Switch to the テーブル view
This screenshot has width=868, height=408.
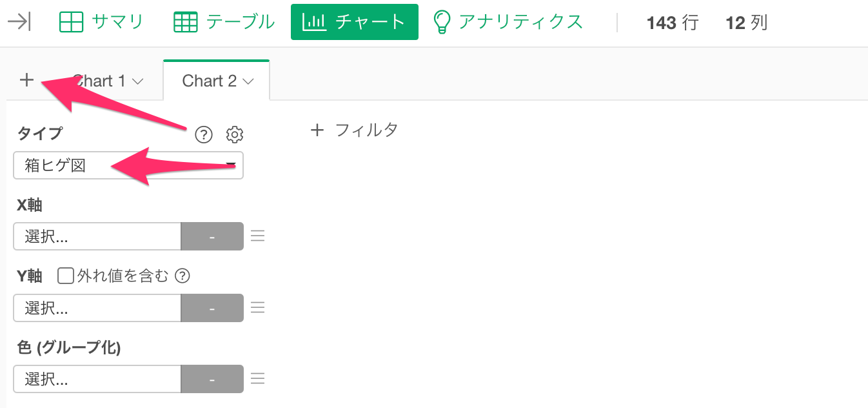(225, 23)
